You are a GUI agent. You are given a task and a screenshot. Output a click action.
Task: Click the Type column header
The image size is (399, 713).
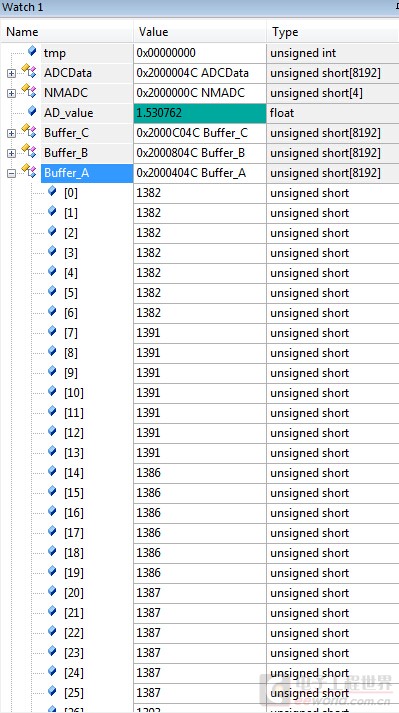click(333, 32)
